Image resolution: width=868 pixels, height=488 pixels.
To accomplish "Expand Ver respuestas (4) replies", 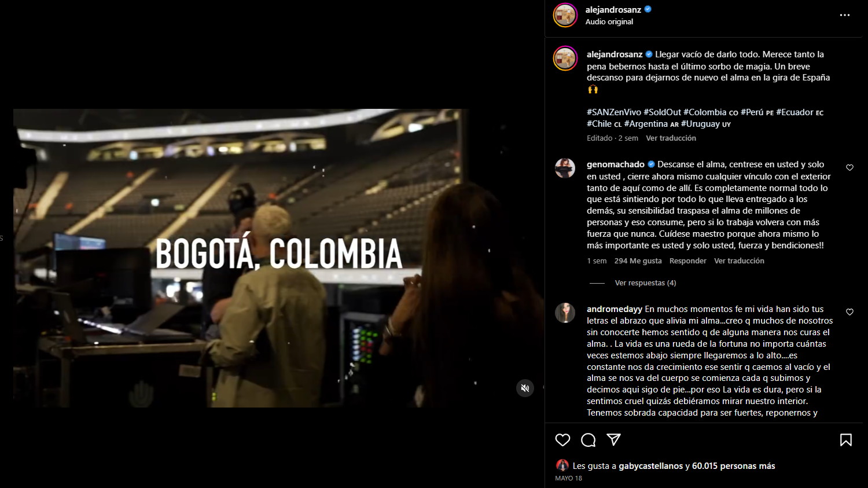I will 645,283.
